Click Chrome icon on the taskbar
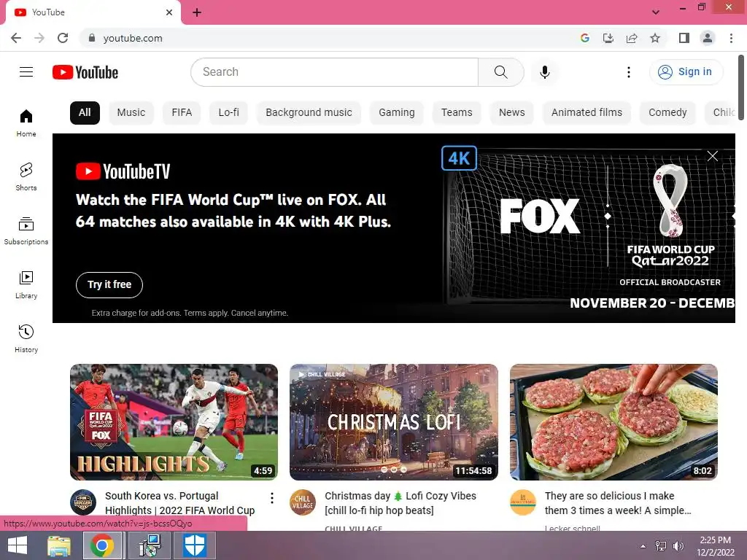 pos(102,545)
